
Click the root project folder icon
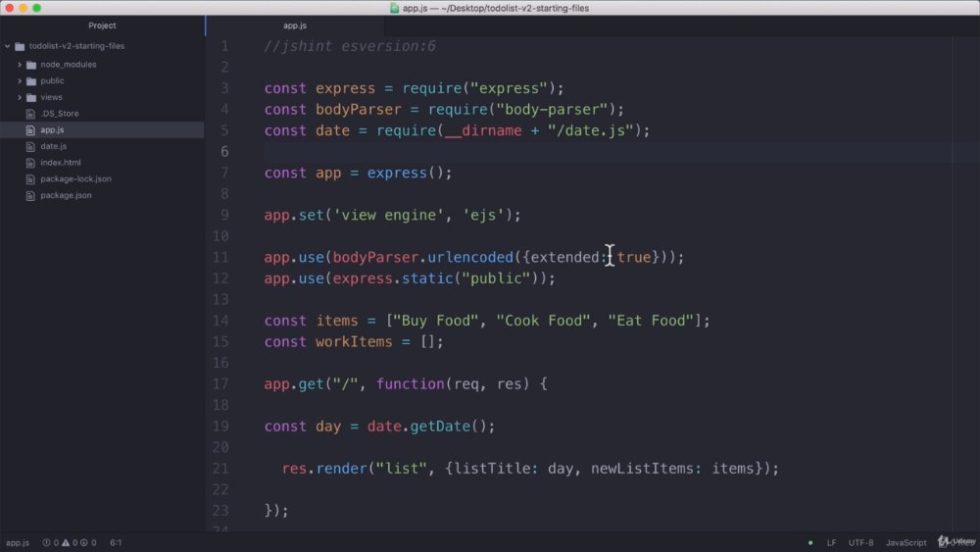(20, 46)
